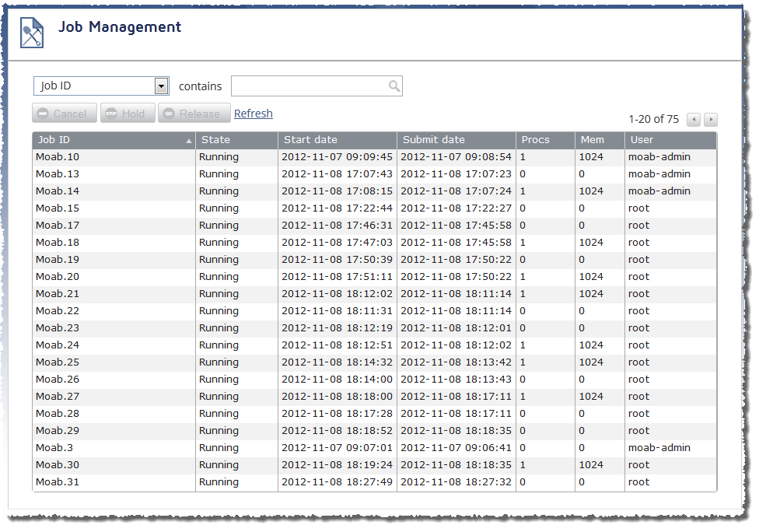Viewport: 759px width, 532px height.
Task: Select job row Moab.17
Action: (375, 225)
